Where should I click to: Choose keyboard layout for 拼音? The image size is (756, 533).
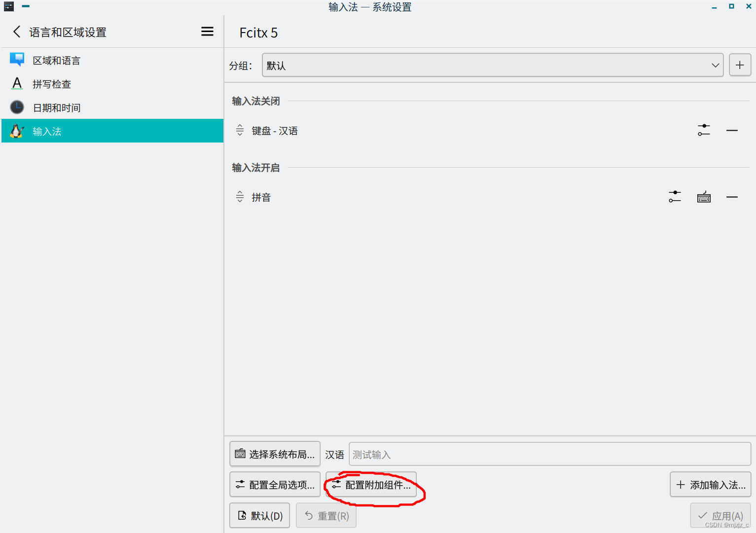704,197
